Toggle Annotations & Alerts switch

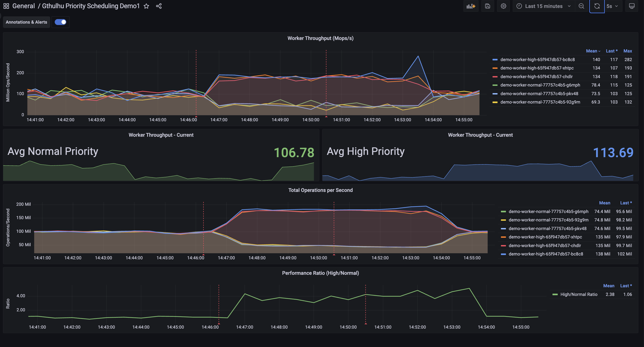click(60, 22)
